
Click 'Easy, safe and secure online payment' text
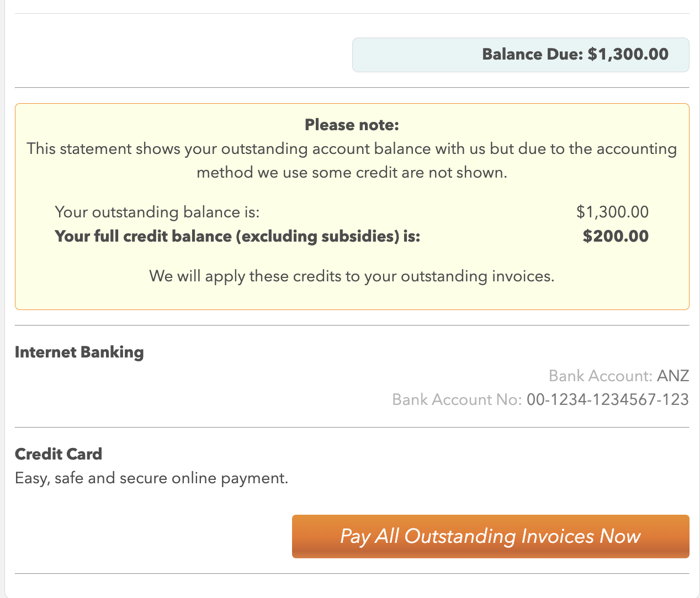pyautogui.click(x=152, y=478)
